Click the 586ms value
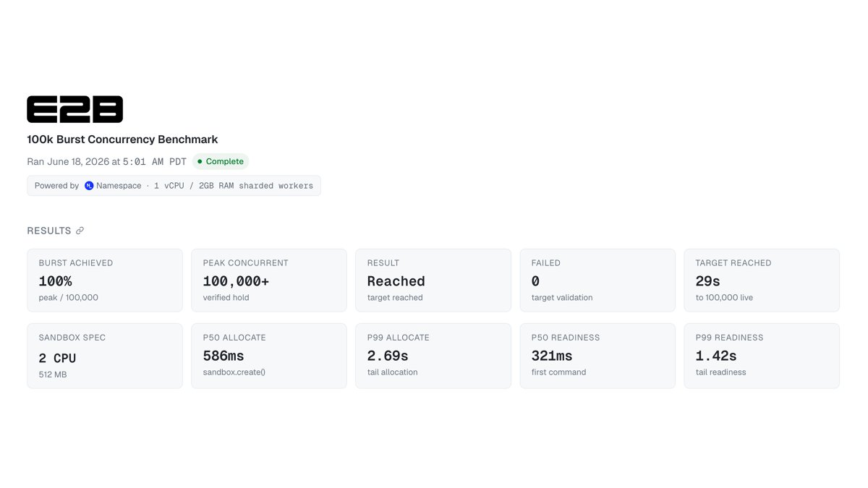The height and width of the screenshot is (488, 868). [224, 356]
